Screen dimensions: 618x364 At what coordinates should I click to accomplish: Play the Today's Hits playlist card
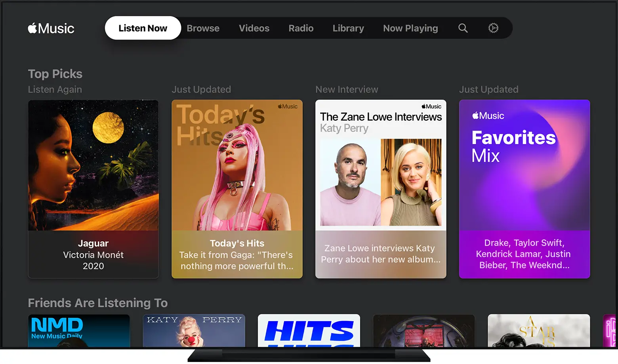point(237,189)
